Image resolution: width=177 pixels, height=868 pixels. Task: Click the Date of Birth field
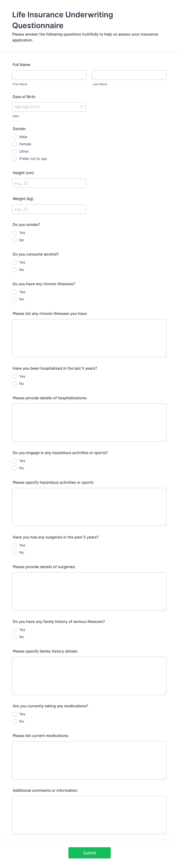click(x=45, y=107)
